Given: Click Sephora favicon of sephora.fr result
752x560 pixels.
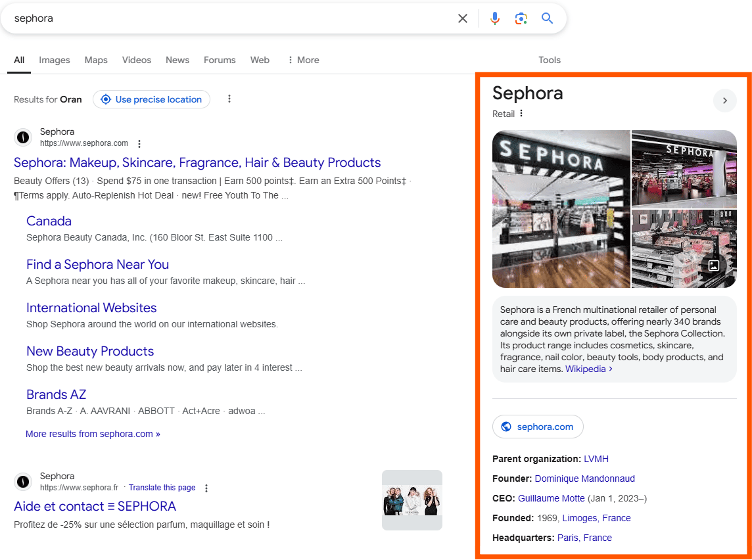Looking at the screenshot, I should pos(23,481).
